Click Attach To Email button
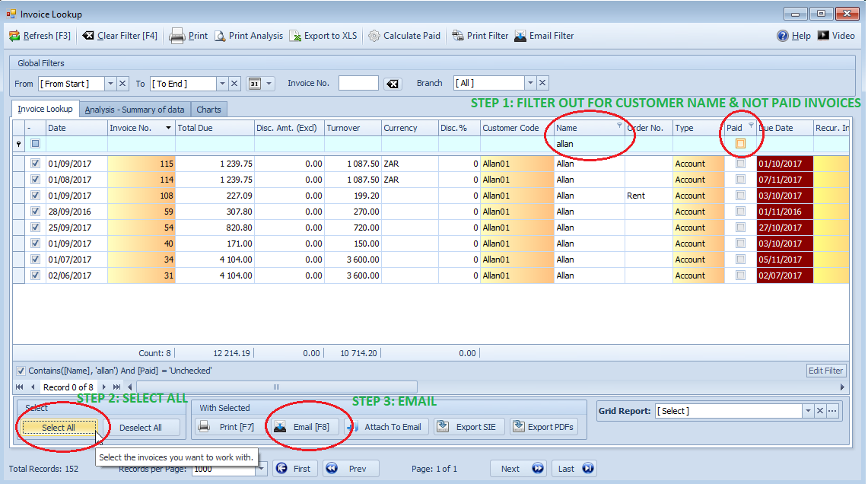 point(386,427)
